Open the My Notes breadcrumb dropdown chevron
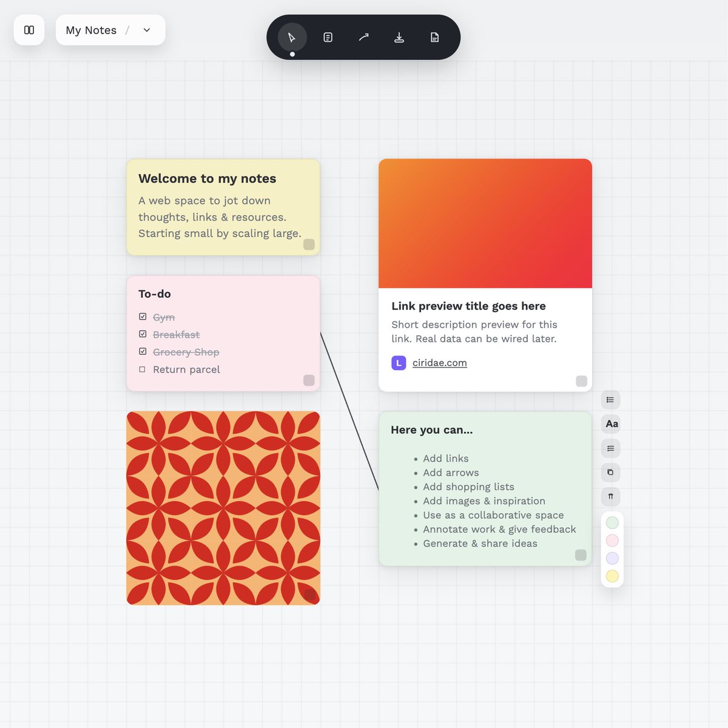This screenshot has width=728, height=728. point(147,30)
